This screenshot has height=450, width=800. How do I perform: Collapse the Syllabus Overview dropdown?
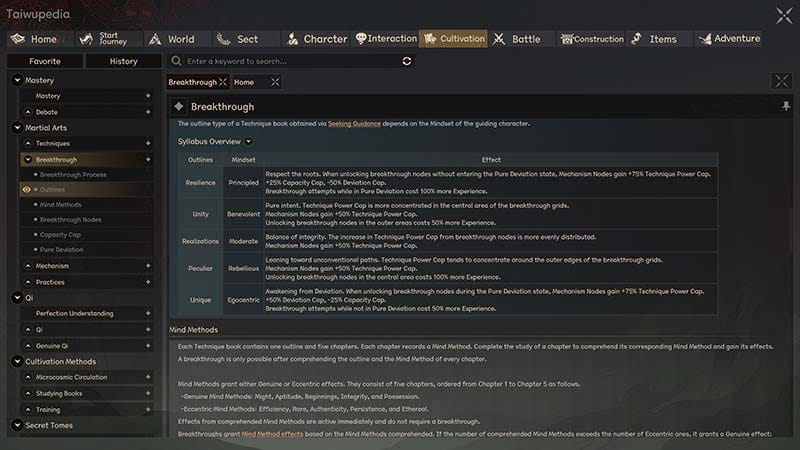[x=248, y=141]
